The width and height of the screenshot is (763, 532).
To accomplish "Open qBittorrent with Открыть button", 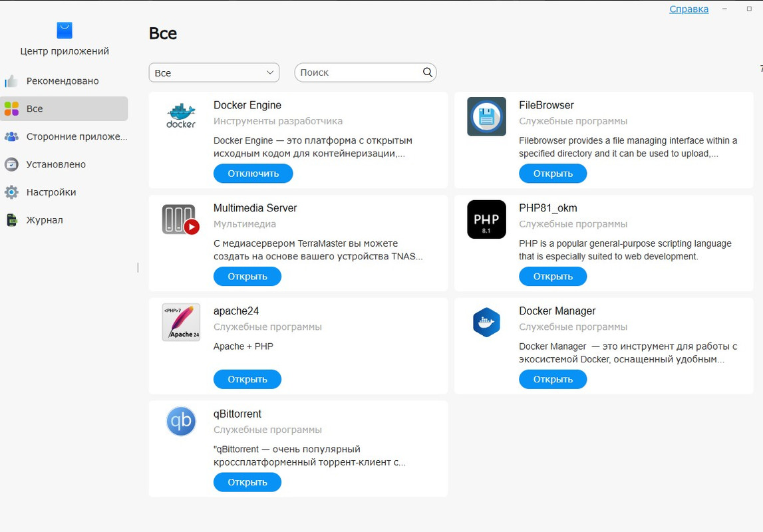I will pos(247,482).
